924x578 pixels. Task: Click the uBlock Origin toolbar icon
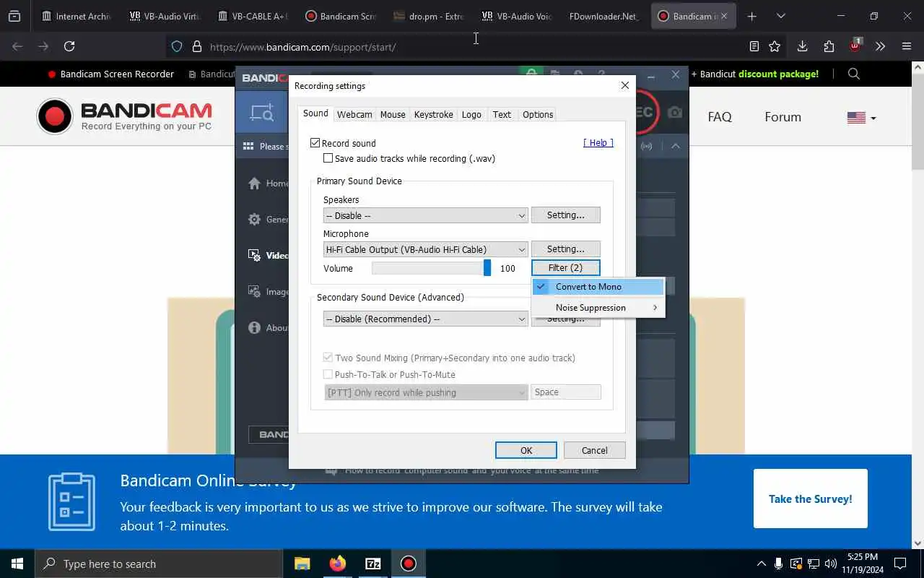(855, 46)
